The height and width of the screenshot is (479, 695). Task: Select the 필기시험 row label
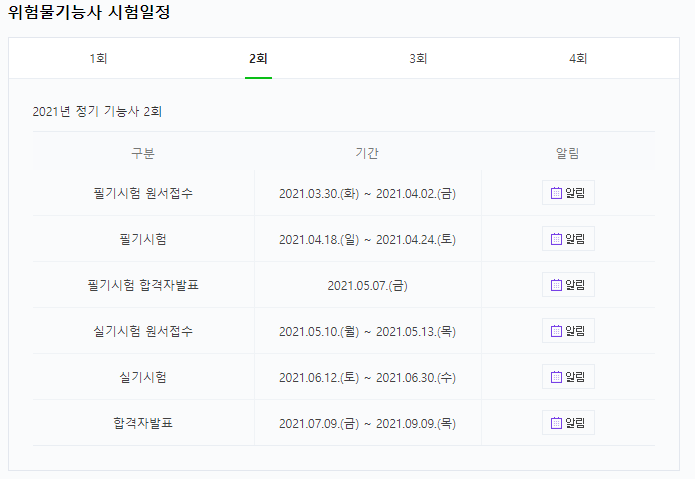[x=143, y=239]
